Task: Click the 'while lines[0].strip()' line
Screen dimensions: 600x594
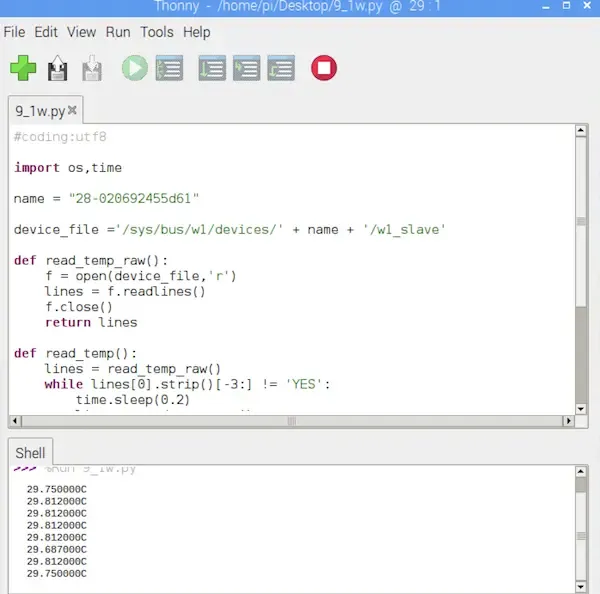Action: coord(187,384)
